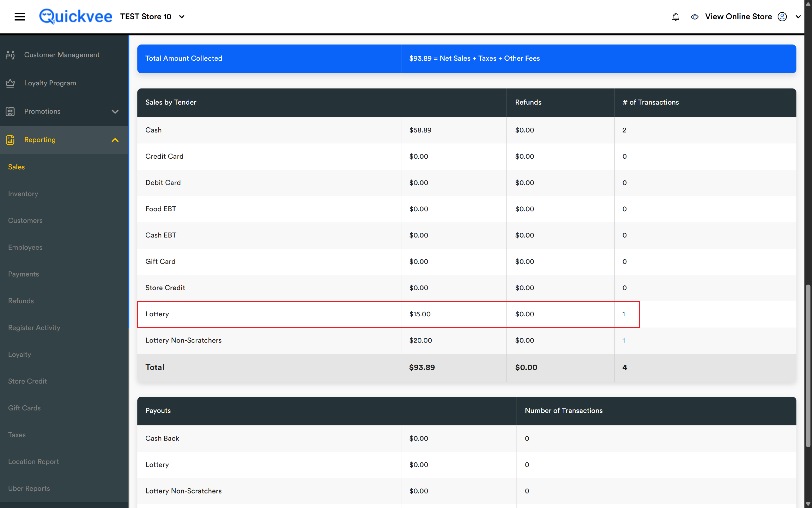Click the eye icon beside View Online Store
The width and height of the screenshot is (812, 508).
pyautogui.click(x=695, y=16)
